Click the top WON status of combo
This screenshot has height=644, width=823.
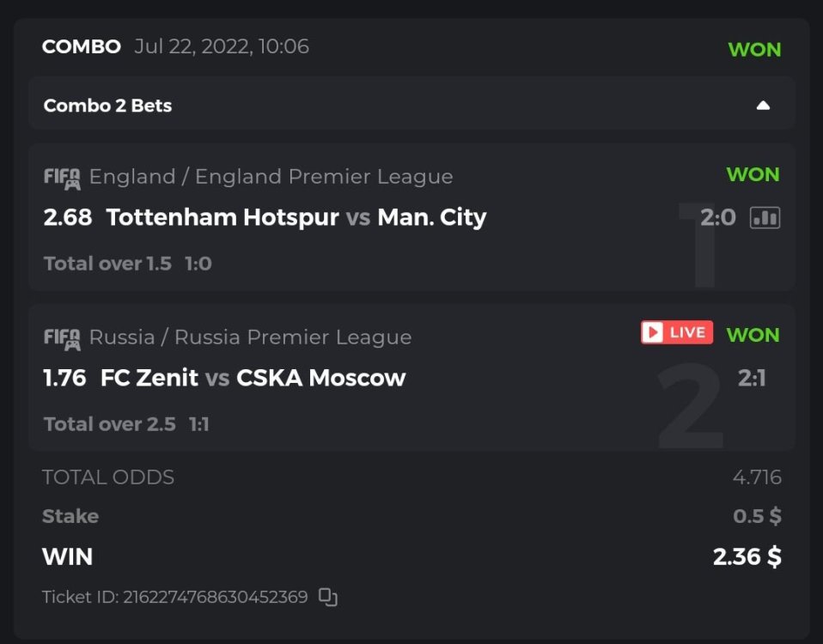pyautogui.click(x=754, y=50)
